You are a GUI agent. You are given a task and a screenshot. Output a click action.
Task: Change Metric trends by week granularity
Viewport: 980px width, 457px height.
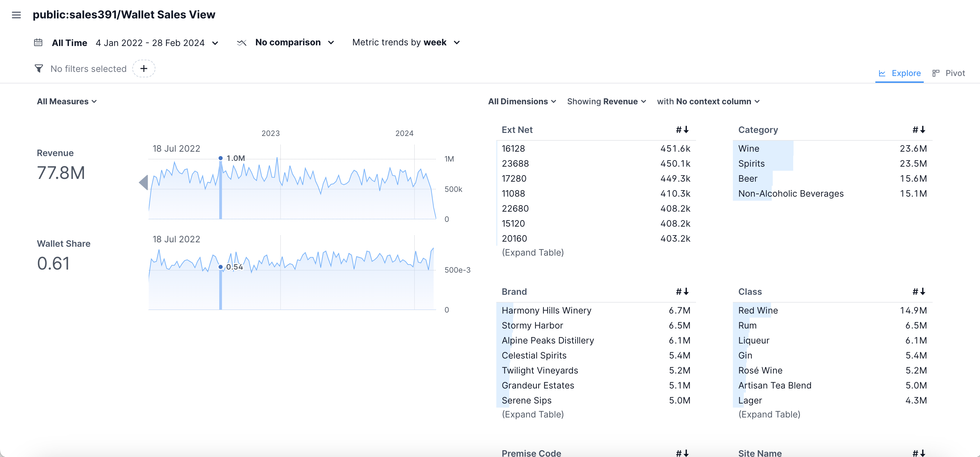tap(406, 42)
